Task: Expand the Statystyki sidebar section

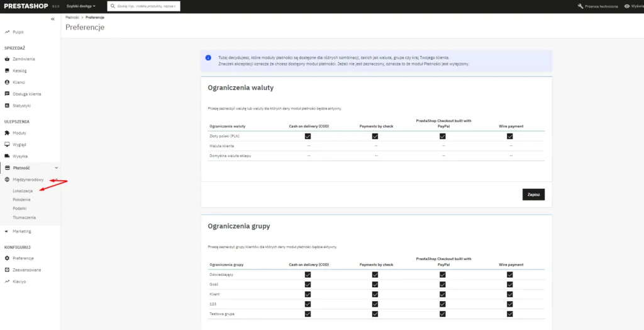Action: (x=21, y=106)
